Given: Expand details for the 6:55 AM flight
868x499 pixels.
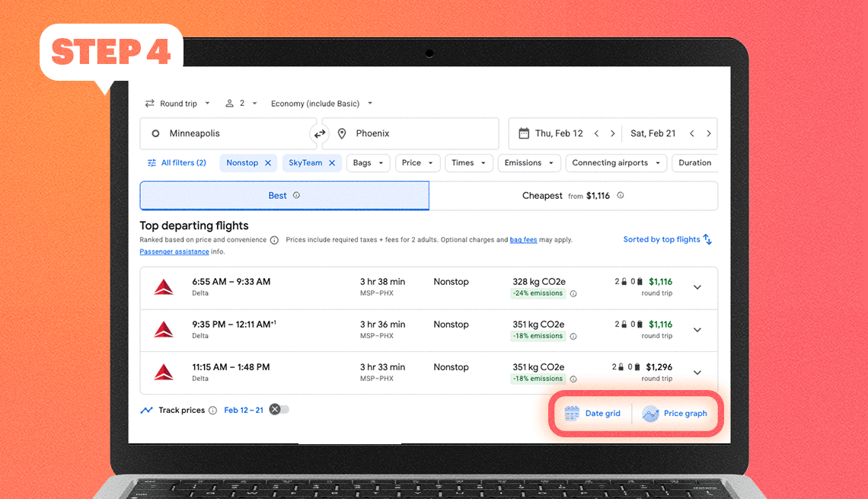Looking at the screenshot, I should [697, 287].
